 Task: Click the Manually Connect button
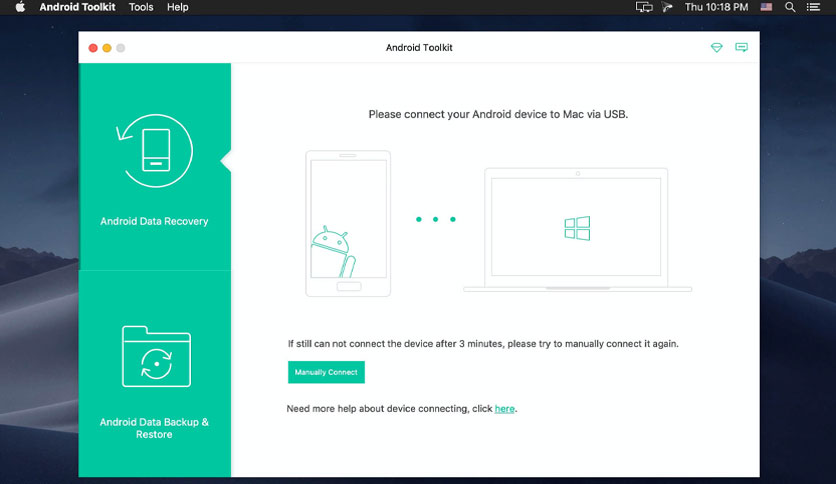(326, 372)
